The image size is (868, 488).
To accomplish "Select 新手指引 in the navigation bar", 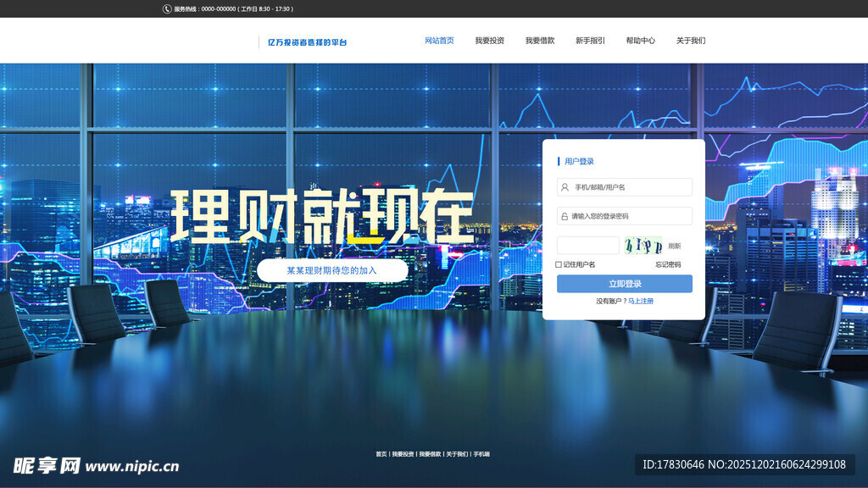I will click(590, 41).
